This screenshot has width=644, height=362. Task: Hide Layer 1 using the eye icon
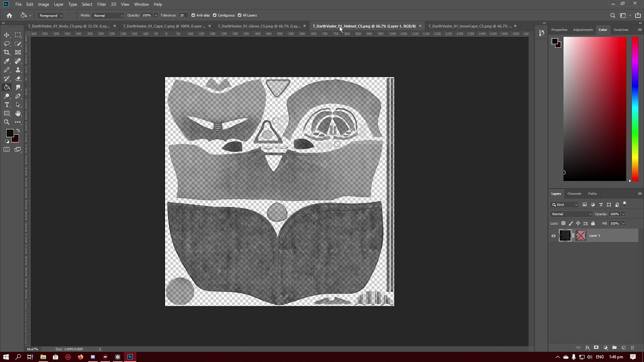pos(554,235)
